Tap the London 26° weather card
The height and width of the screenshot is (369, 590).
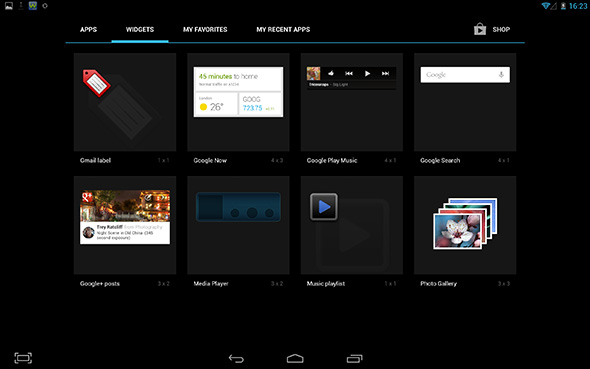point(216,104)
